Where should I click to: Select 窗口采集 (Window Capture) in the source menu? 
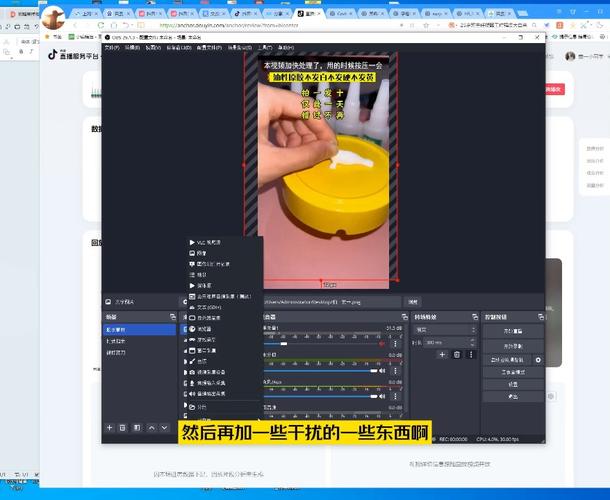(x=205, y=350)
